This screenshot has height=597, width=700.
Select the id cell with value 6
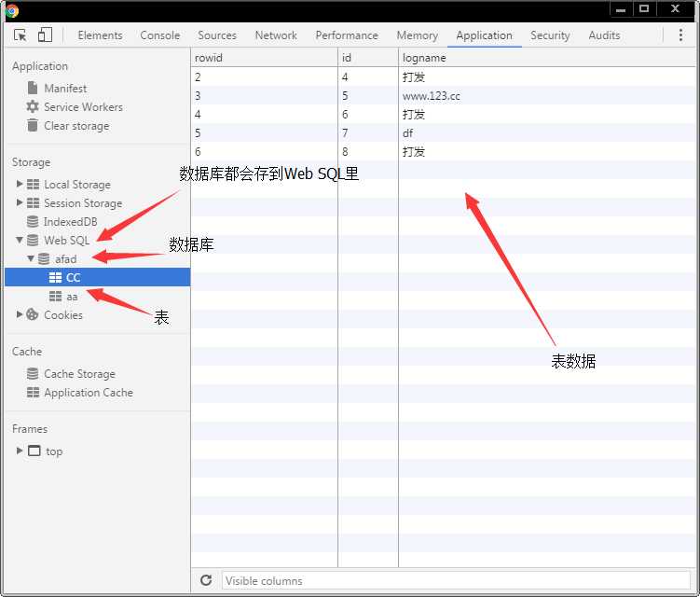[368, 115]
